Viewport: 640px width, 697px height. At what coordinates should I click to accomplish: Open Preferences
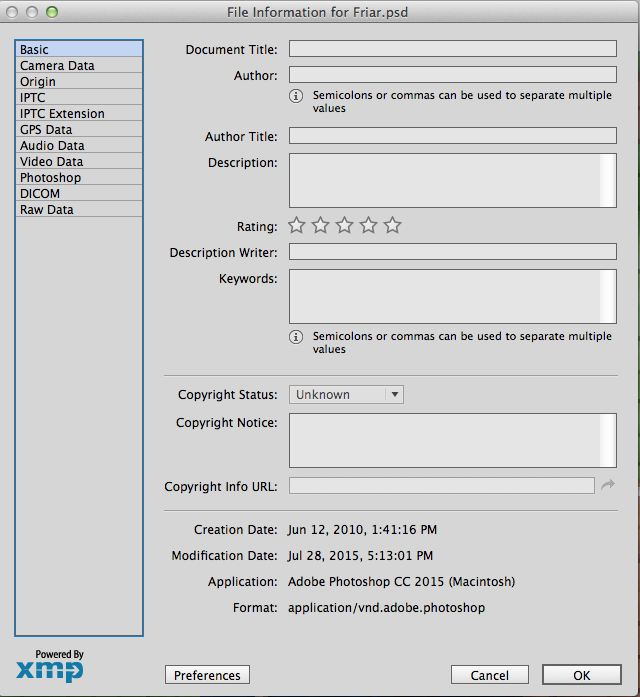point(207,675)
